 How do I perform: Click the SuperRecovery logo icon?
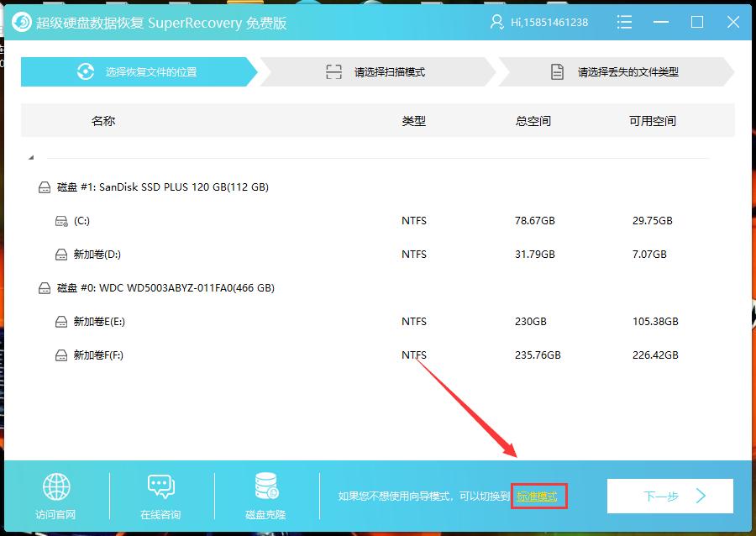click(x=23, y=22)
